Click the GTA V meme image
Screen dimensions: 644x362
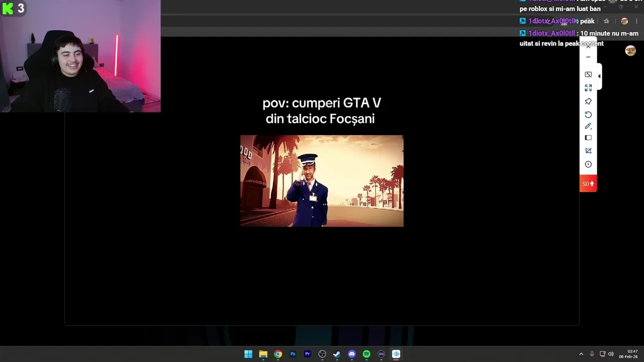322,181
